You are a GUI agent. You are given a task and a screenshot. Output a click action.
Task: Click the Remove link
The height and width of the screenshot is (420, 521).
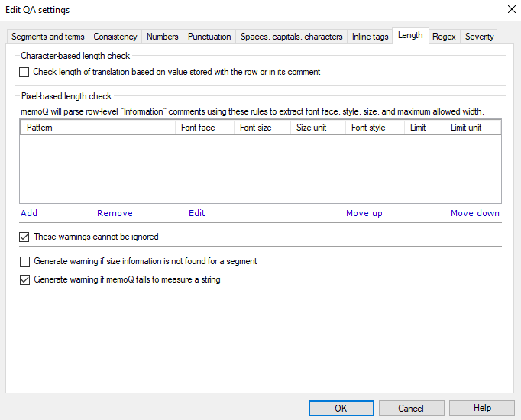[115, 213]
